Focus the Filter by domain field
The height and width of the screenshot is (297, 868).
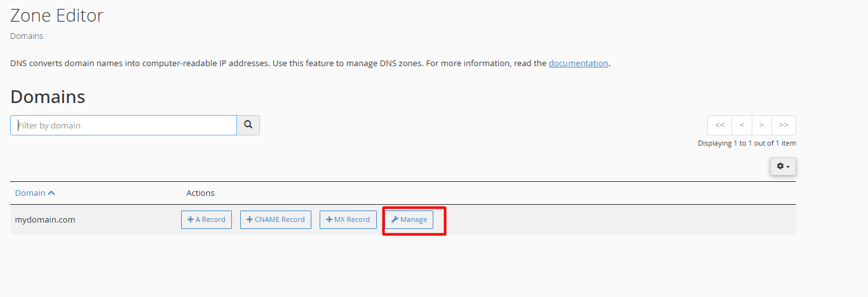[x=123, y=125]
